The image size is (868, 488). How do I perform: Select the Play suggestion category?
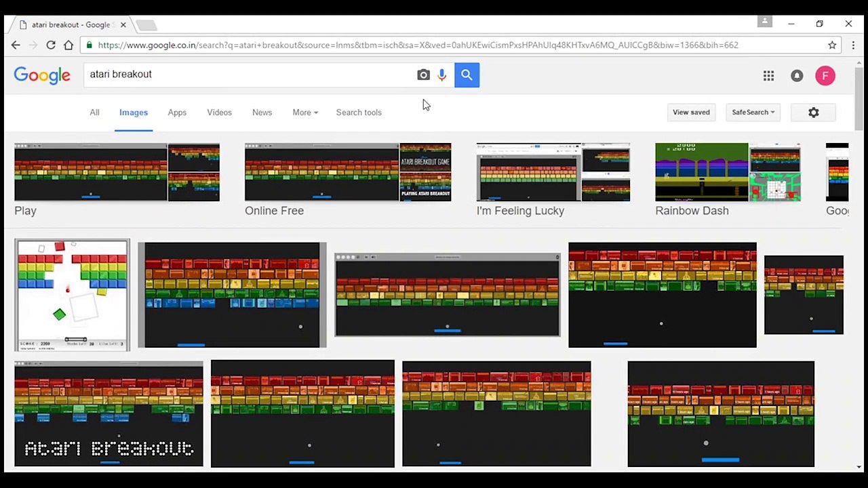[25, 211]
